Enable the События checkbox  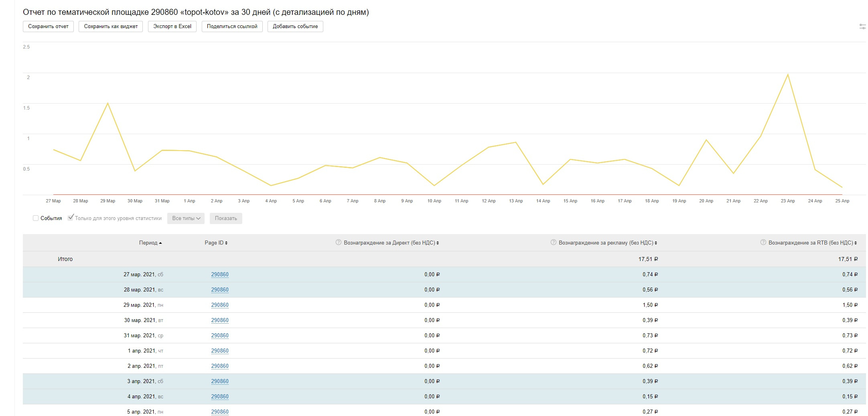pyautogui.click(x=36, y=218)
